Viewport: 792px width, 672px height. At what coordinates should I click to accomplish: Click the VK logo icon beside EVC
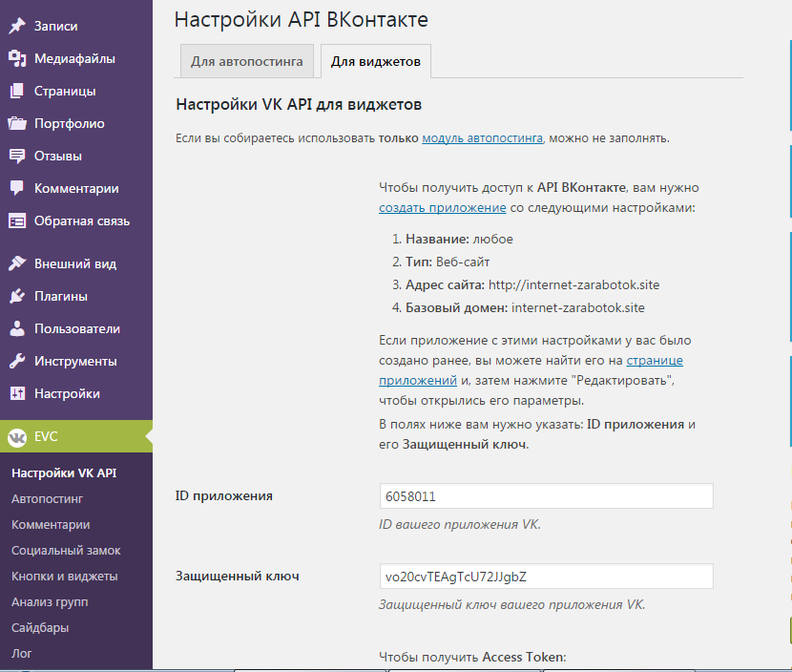pyautogui.click(x=17, y=436)
